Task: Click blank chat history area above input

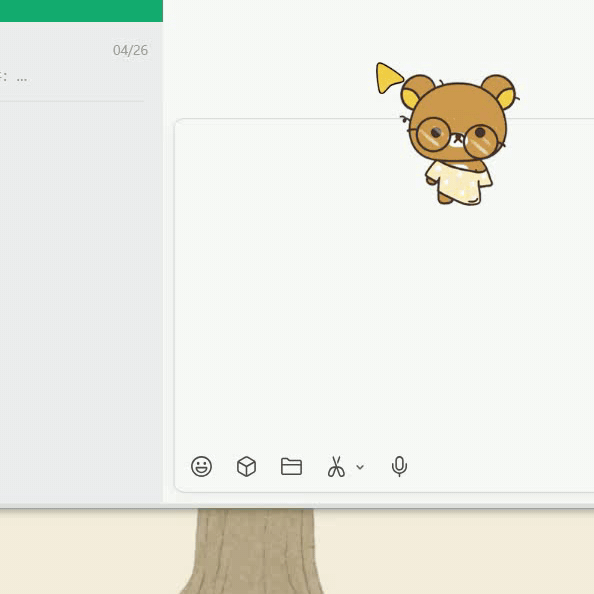Action: [273, 61]
